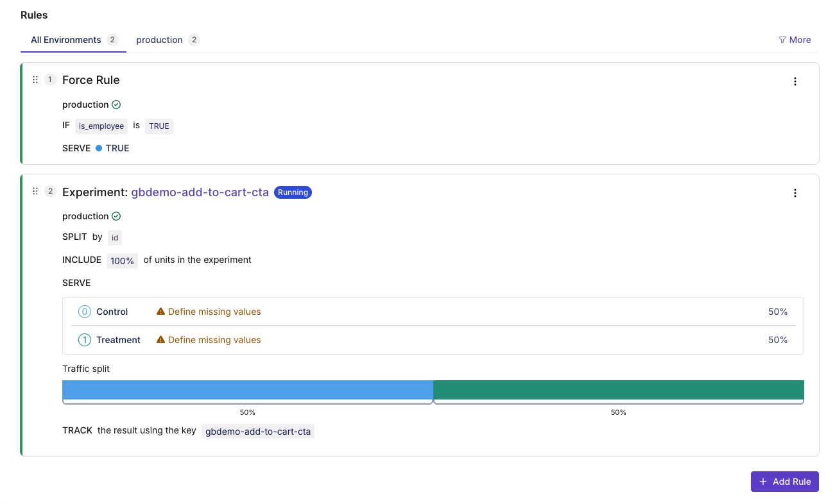Switch to the production tab
Viewport: 835px width, 504px height.
pos(168,40)
